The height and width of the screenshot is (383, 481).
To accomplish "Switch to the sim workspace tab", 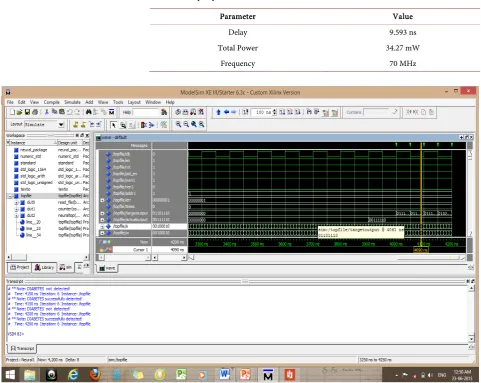I will [x=66, y=267].
